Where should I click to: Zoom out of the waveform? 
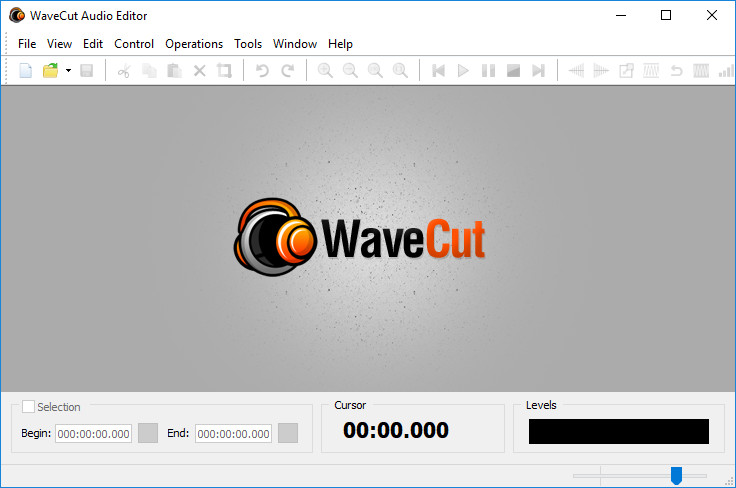pos(350,71)
